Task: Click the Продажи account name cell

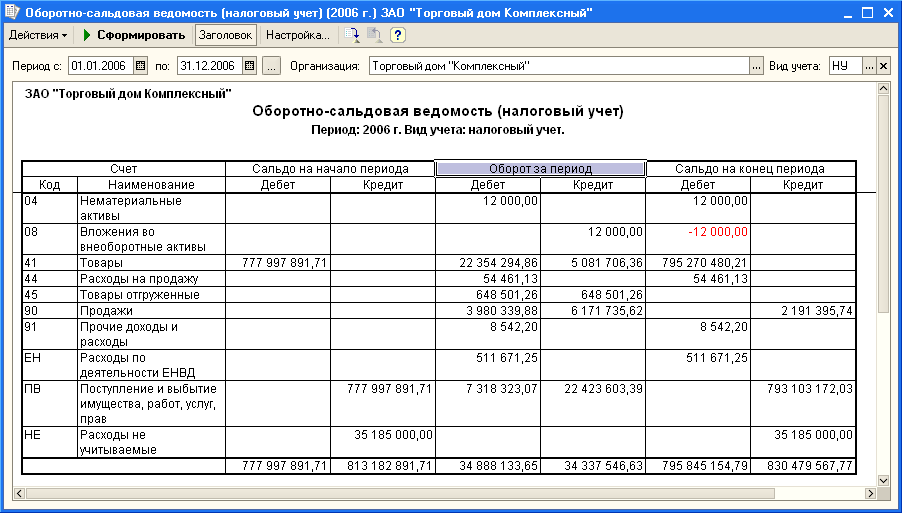Action: [151, 311]
